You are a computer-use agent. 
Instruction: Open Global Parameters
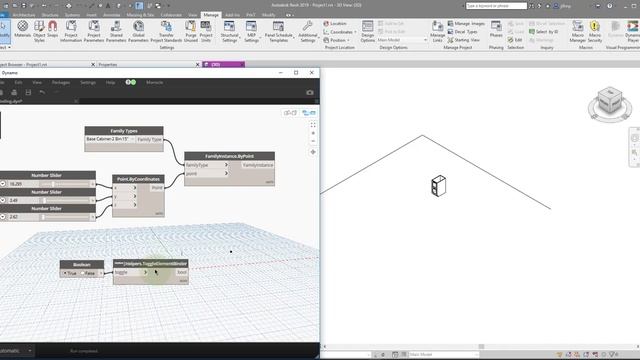click(138, 31)
